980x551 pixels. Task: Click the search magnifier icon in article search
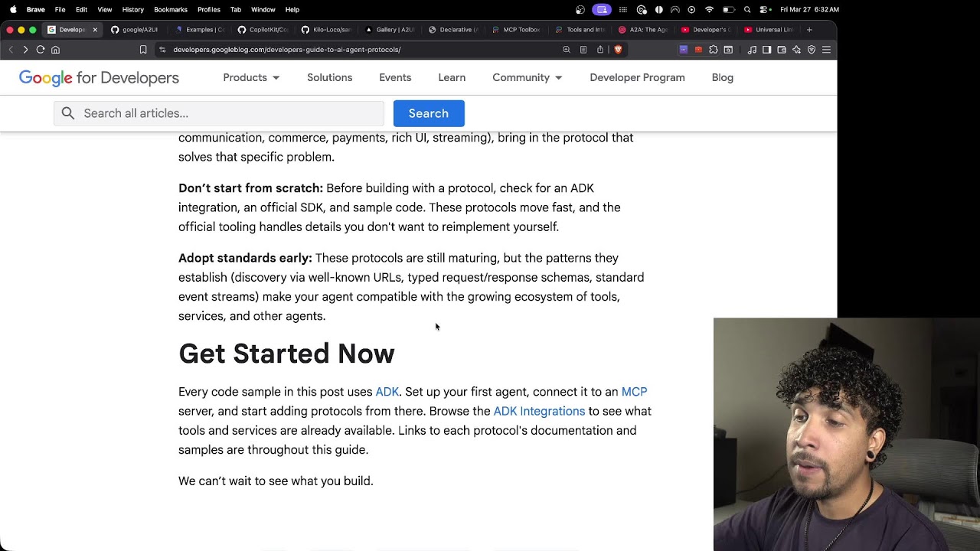[68, 113]
